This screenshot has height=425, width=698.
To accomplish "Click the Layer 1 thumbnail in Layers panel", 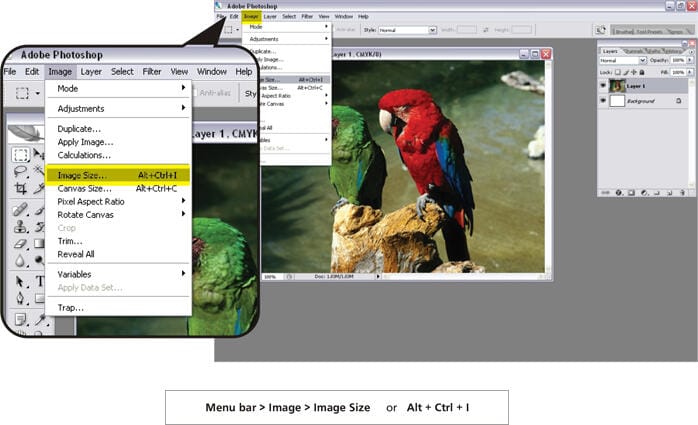I will [x=618, y=86].
